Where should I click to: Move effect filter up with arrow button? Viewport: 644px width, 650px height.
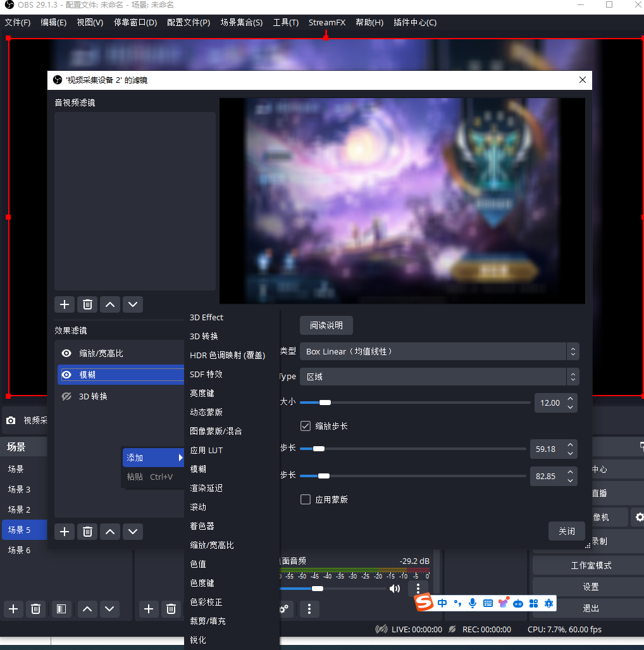[x=110, y=531]
